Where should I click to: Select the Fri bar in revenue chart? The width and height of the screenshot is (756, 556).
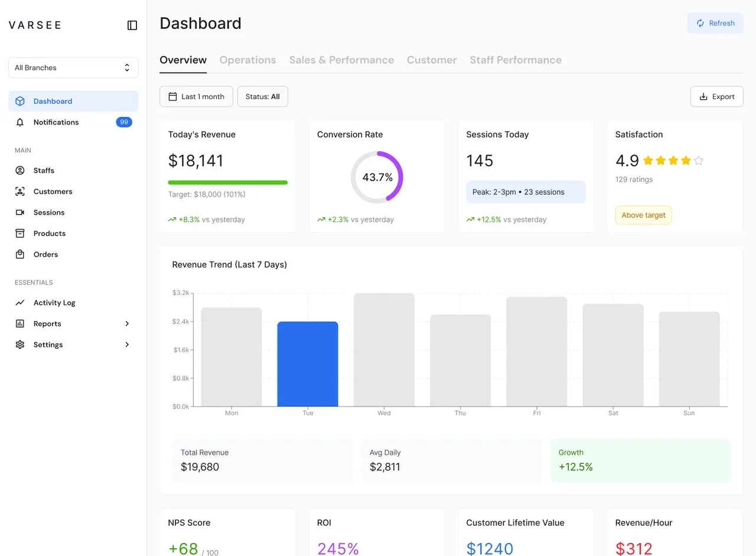point(536,352)
